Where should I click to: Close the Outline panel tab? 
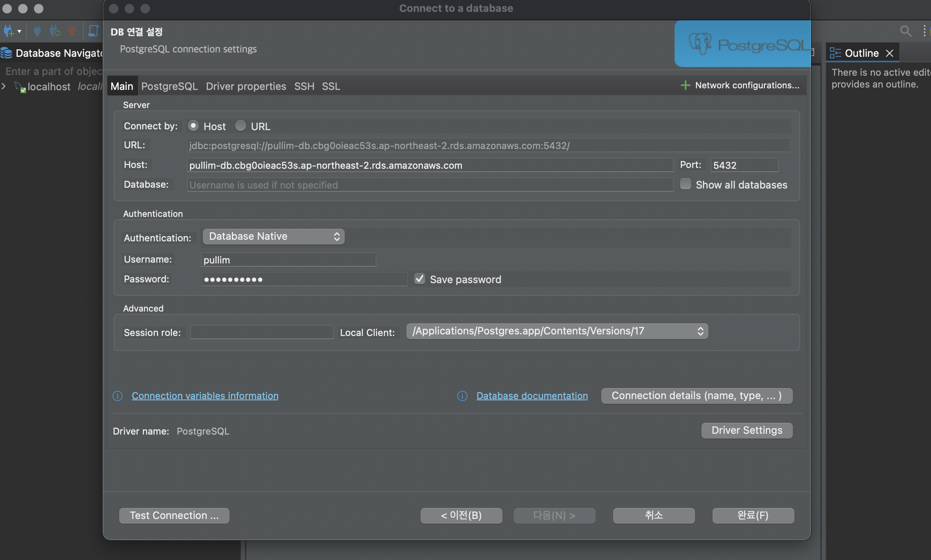pyautogui.click(x=890, y=53)
